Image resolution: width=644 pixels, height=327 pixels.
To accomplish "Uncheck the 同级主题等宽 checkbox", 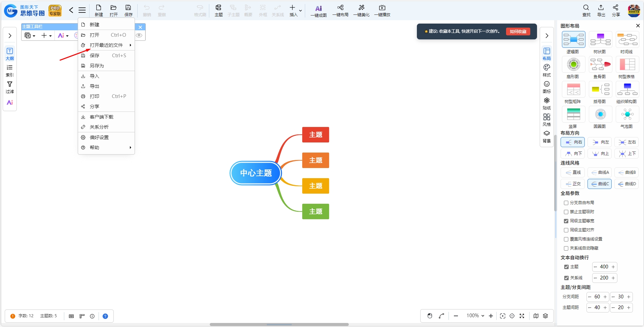I will 566,221.
